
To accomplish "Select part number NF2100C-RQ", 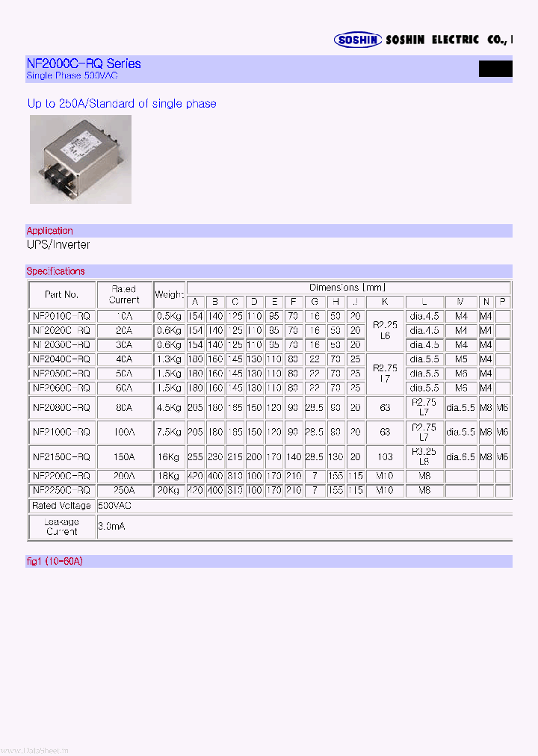I will pyautogui.click(x=62, y=432).
